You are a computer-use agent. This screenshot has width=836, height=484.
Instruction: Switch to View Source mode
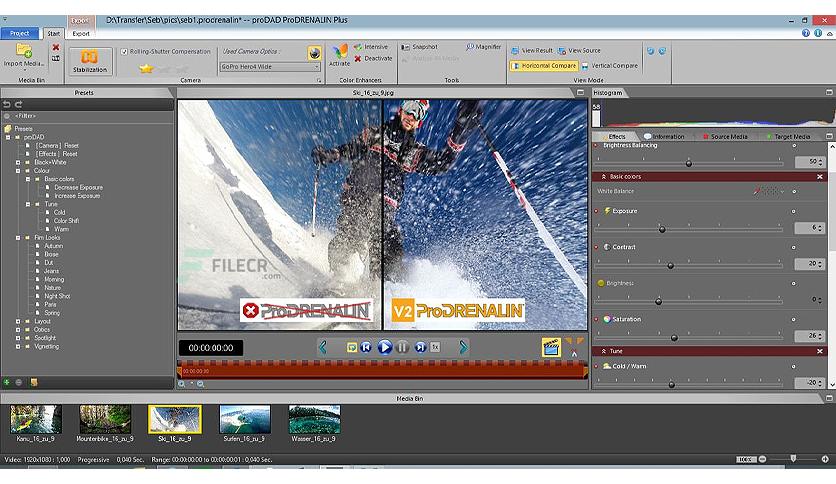[579, 51]
